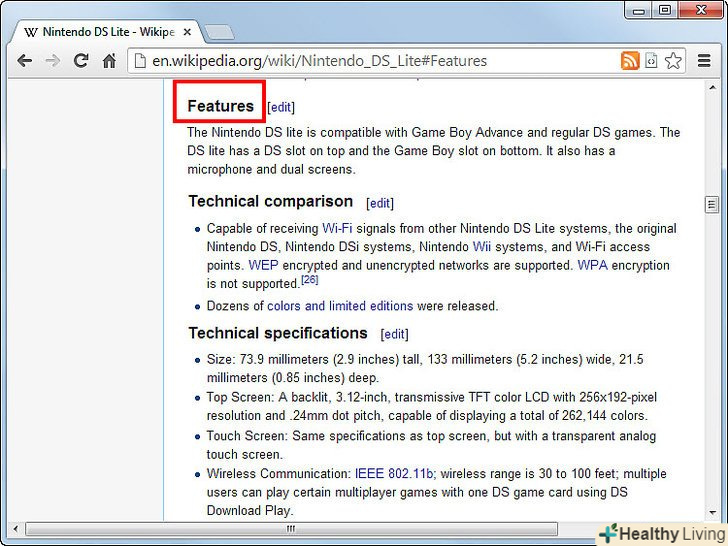Maximize the browser window
Viewport: 728px width, 546px height.
coord(665,10)
